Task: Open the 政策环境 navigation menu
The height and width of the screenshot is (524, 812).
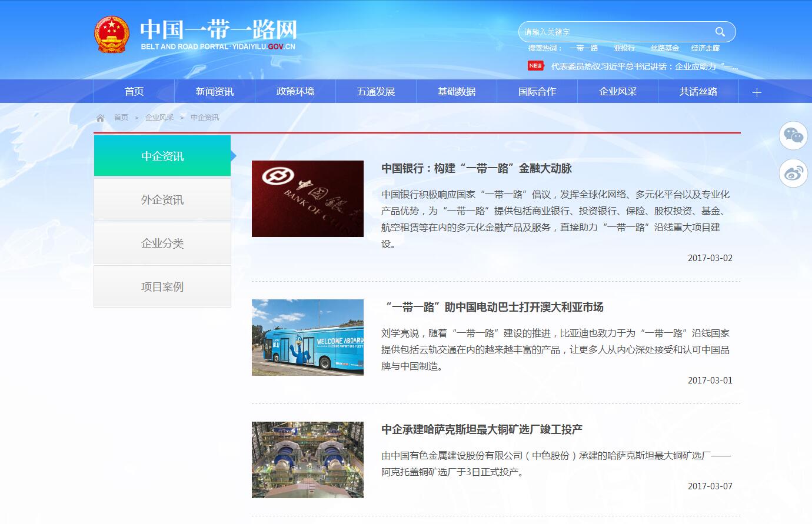Action: pyautogui.click(x=295, y=92)
